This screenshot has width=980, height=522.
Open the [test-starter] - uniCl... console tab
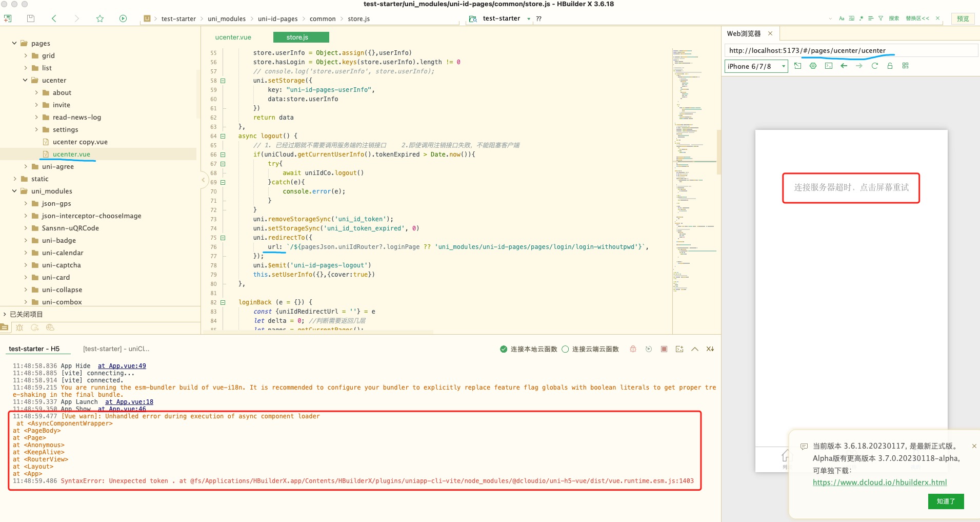point(116,349)
